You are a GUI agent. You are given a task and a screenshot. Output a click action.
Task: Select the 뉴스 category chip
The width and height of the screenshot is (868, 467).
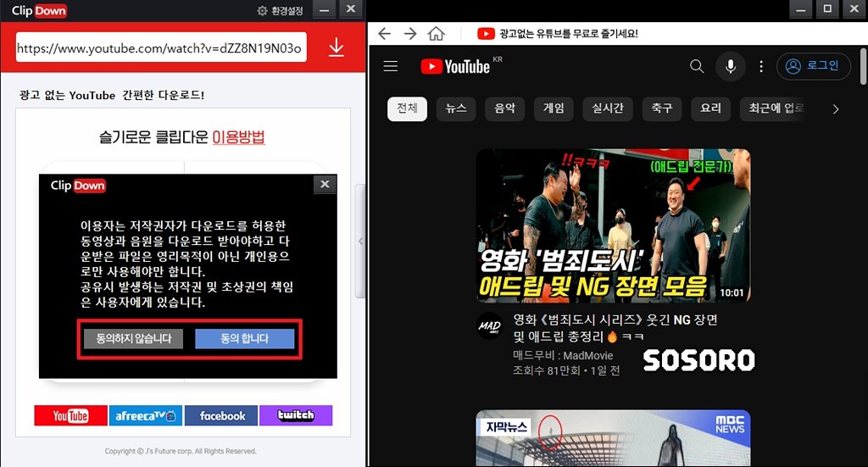pyautogui.click(x=456, y=108)
